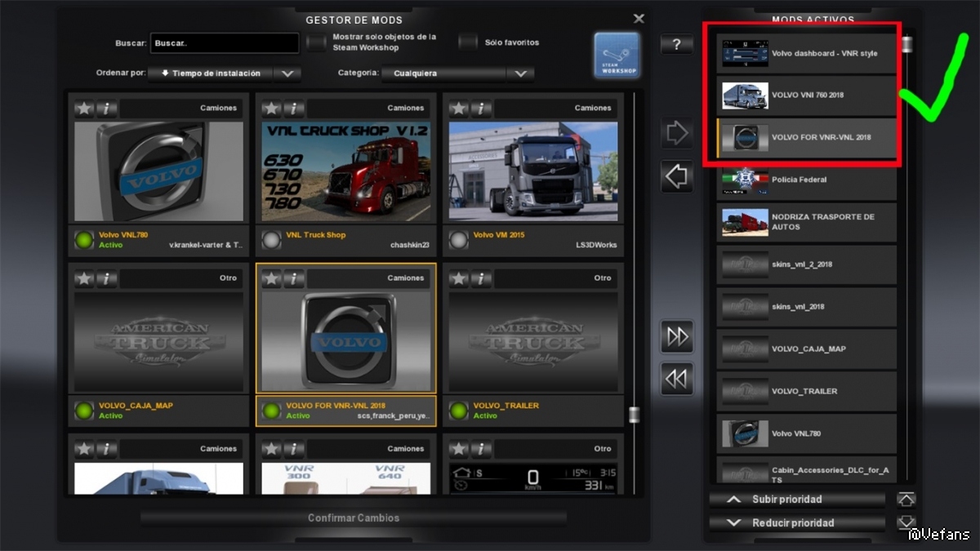The width and height of the screenshot is (980, 551).
Task: Star the VOLVO_TRAILER mod
Action: (458, 278)
